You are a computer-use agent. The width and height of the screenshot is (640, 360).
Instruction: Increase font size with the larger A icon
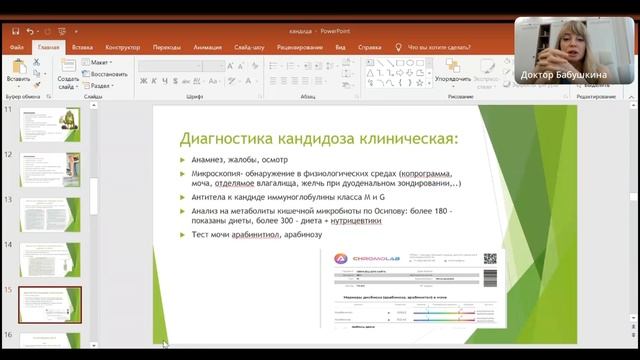[231, 66]
